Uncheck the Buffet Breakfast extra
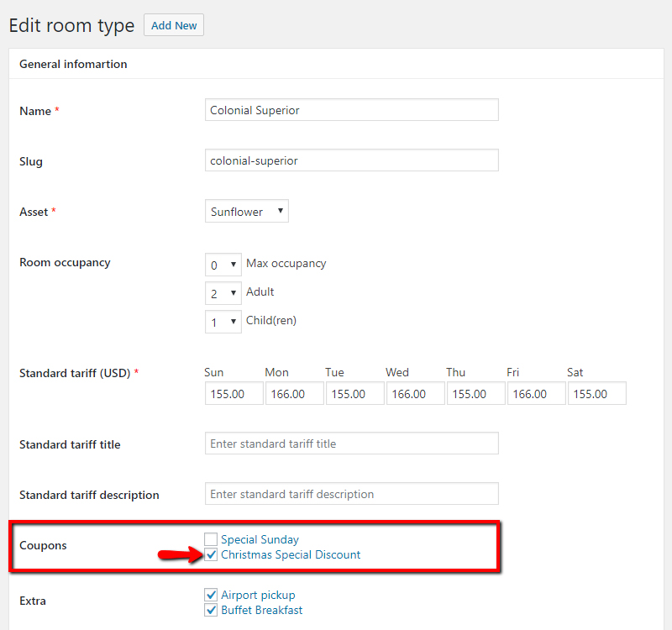Image resolution: width=672 pixels, height=630 pixels. 211,610
